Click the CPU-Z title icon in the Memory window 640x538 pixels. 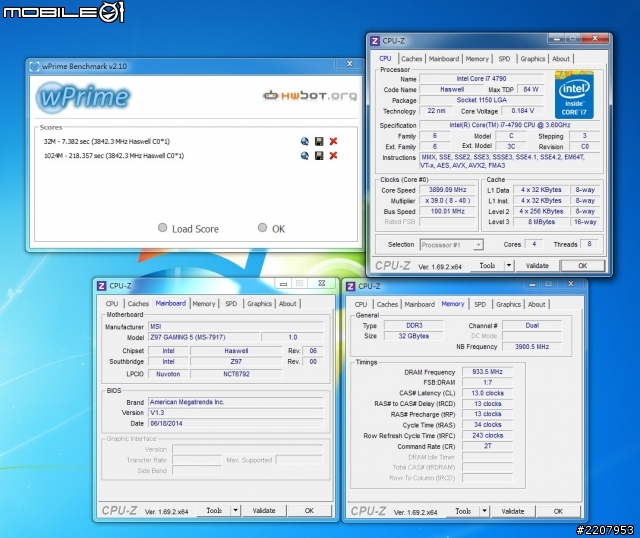tap(350, 286)
